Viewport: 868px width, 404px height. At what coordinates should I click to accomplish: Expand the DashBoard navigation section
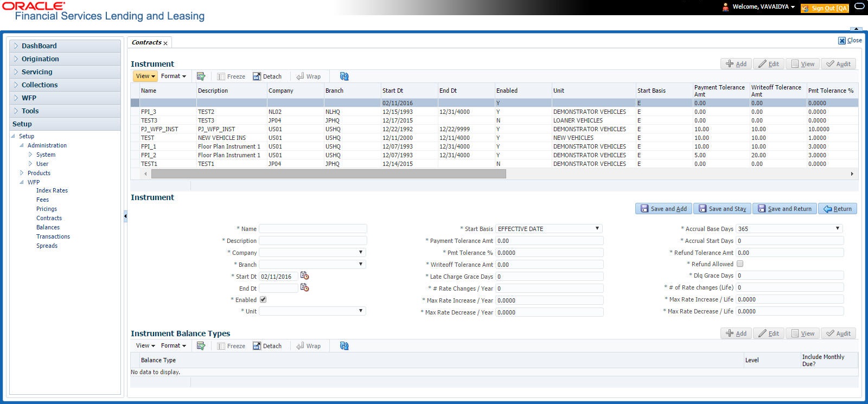tap(65, 46)
